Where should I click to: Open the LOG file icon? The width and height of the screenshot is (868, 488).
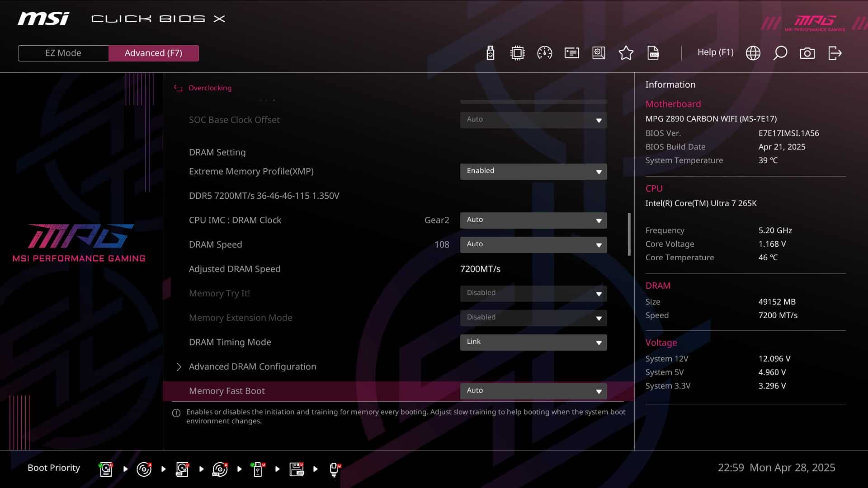point(653,53)
